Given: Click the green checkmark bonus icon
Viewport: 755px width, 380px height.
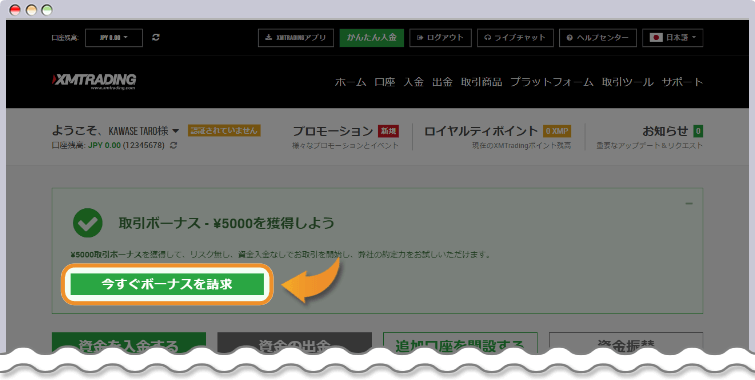Looking at the screenshot, I should [88, 223].
